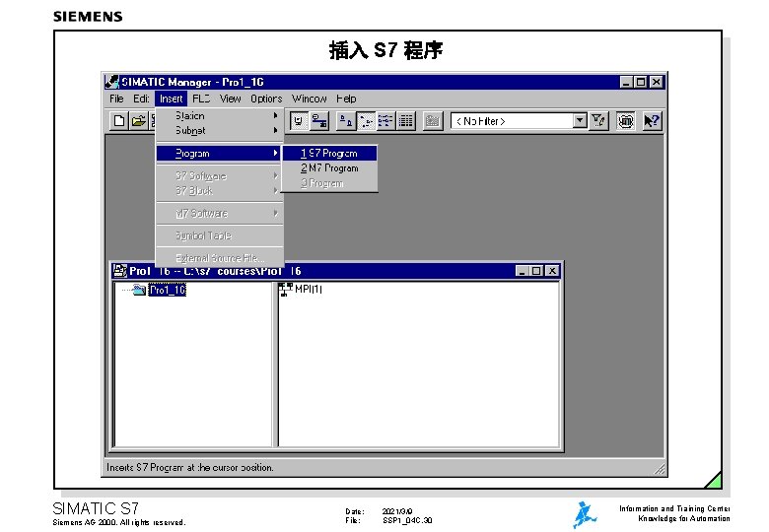
Task: Select Program in the Insert menu
Action: [x=220, y=154]
